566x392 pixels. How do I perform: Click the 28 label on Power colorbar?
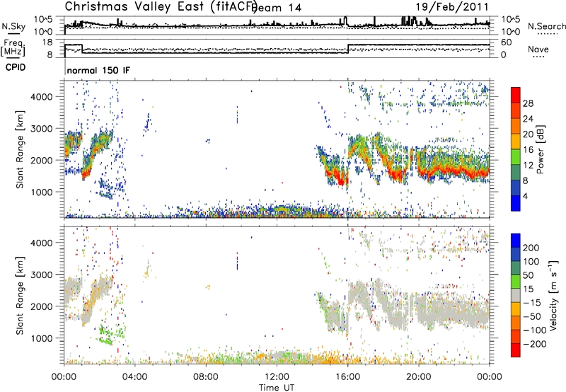tap(528, 103)
